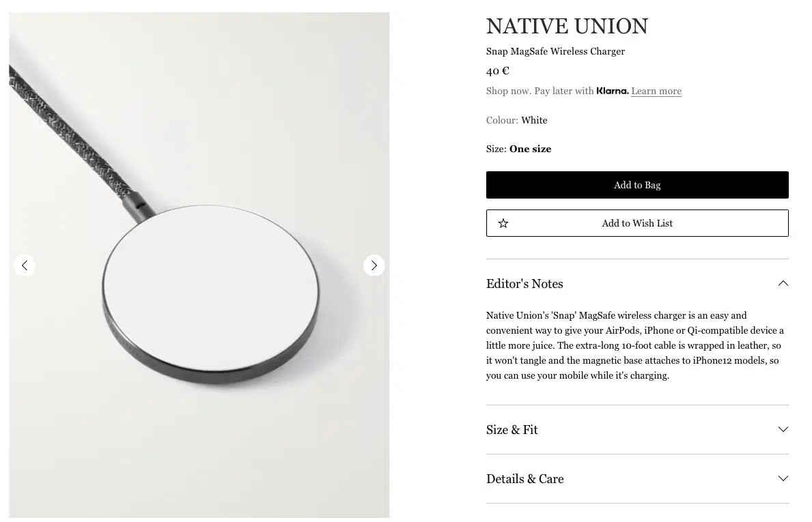This screenshot has width=812, height=522.
Task: Open the Klarna Learn more link
Action: [656, 91]
